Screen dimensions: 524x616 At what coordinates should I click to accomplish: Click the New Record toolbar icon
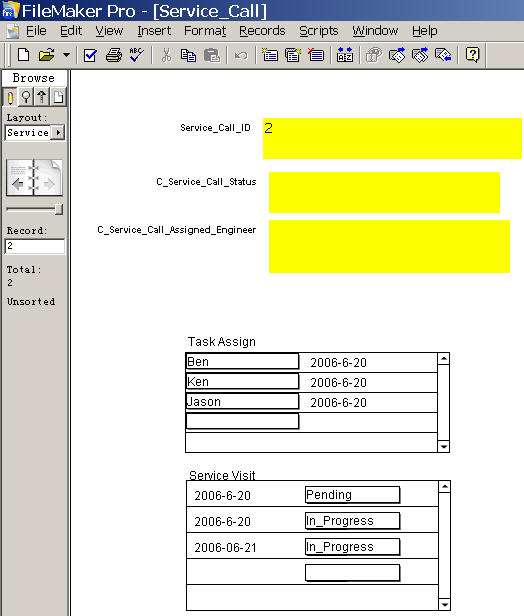pos(270,55)
